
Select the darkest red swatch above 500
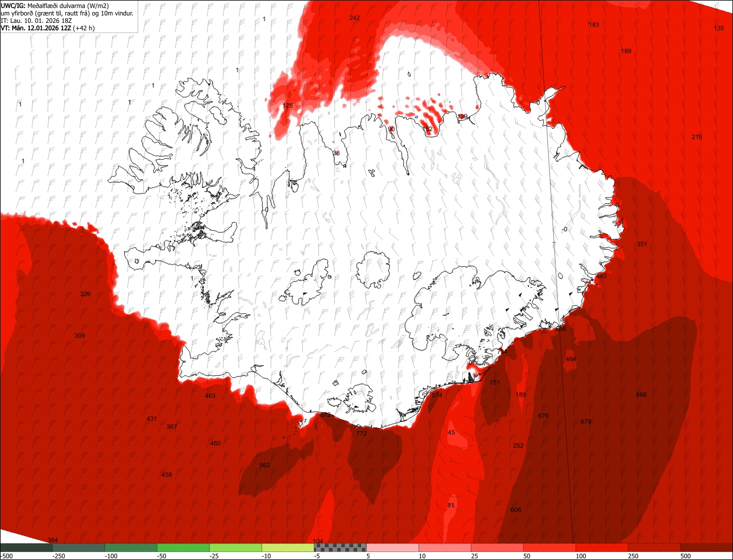(707, 547)
